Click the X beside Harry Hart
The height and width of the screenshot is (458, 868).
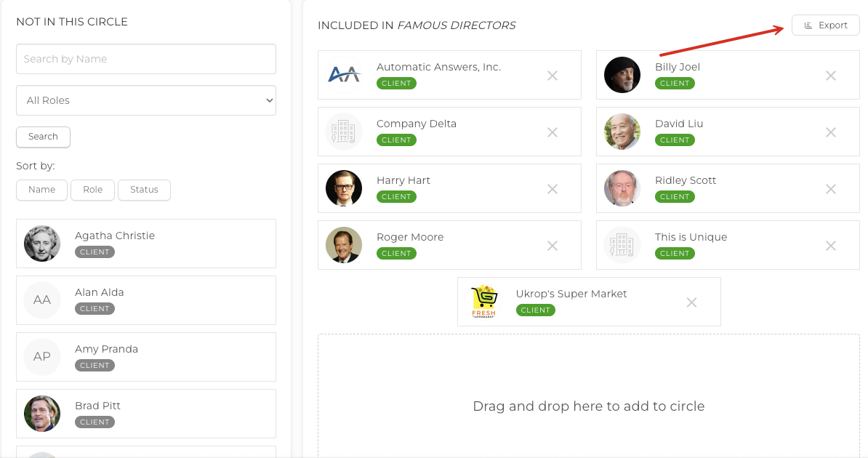[x=552, y=189]
